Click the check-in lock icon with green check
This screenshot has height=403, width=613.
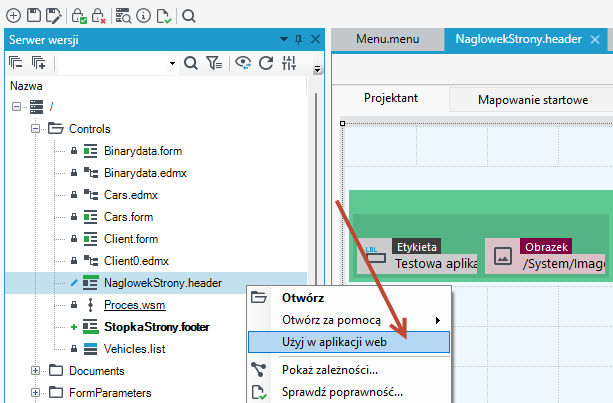tap(79, 16)
